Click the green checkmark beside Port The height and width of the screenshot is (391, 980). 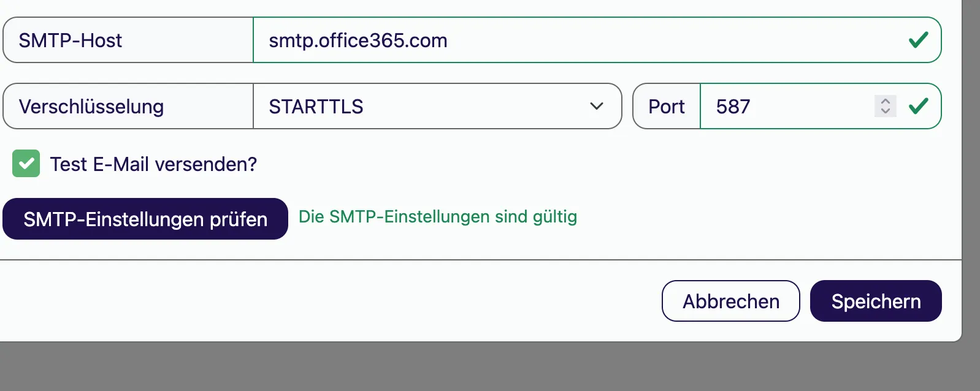[918, 107]
